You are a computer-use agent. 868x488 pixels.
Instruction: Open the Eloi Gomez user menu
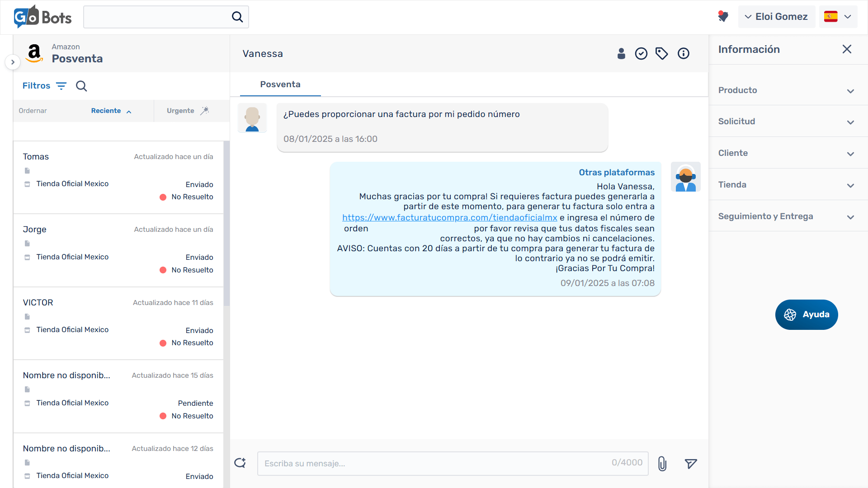tap(776, 17)
